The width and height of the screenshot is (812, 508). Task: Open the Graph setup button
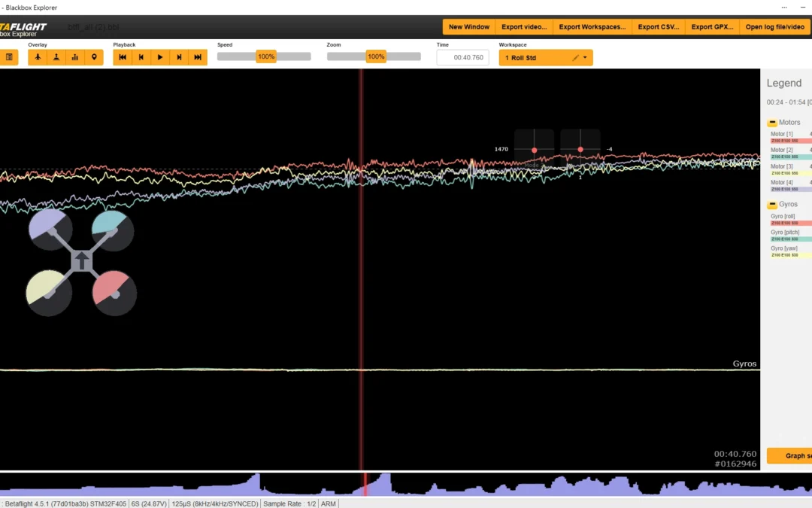789,456
